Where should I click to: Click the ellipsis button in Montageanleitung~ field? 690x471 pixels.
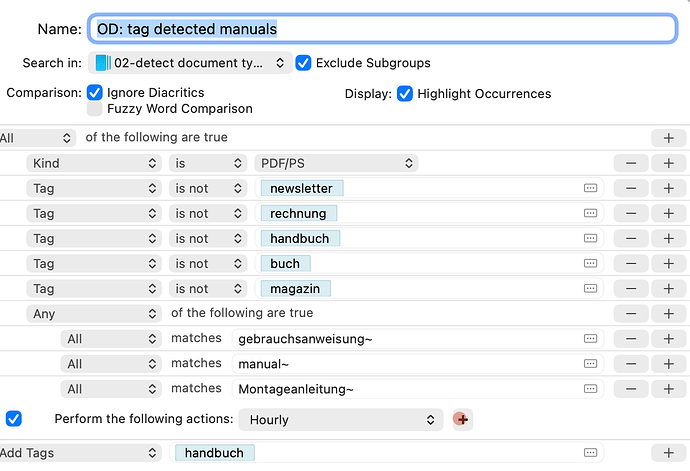coord(590,389)
